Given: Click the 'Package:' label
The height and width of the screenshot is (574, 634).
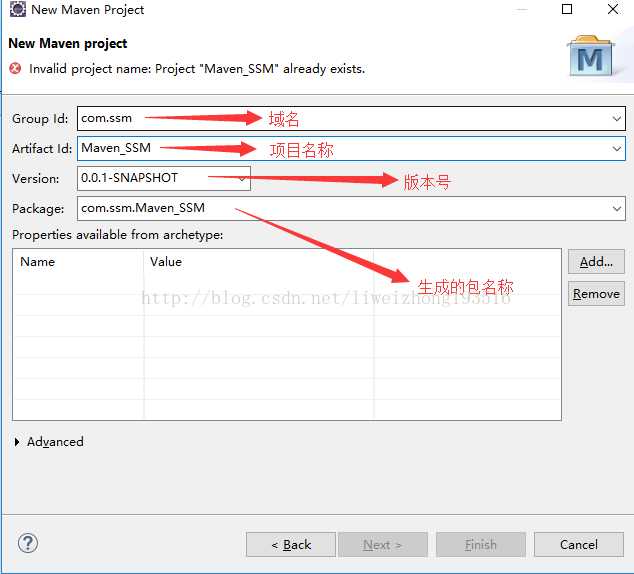Looking at the screenshot, I should pos(38,209).
